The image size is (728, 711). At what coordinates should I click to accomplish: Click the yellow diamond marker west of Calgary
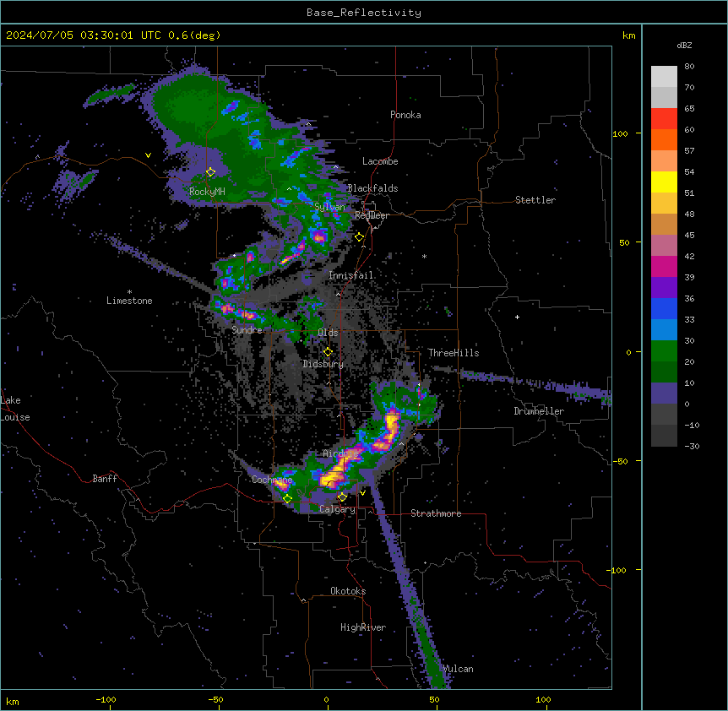287,499
